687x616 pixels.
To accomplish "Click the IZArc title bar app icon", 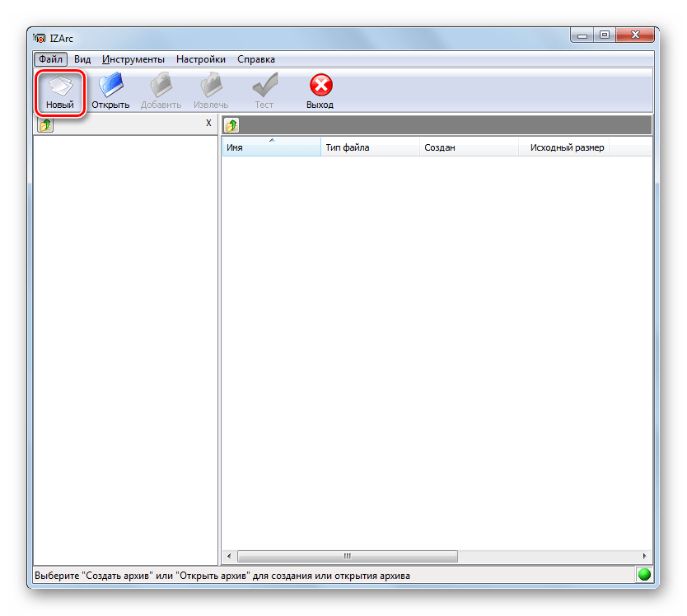I will [40, 38].
